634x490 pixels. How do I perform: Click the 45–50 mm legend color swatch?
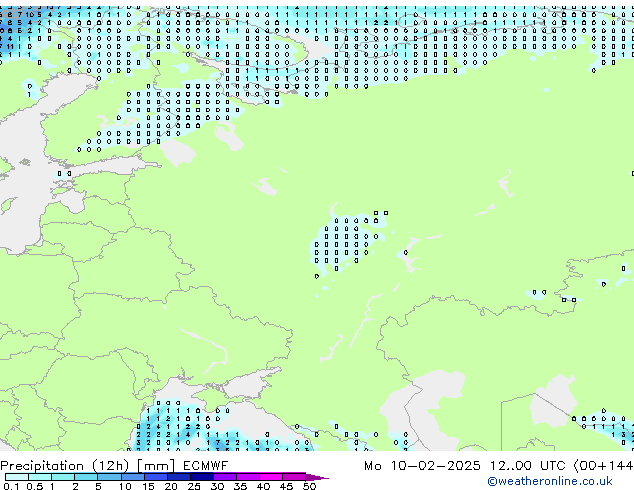coord(294,477)
